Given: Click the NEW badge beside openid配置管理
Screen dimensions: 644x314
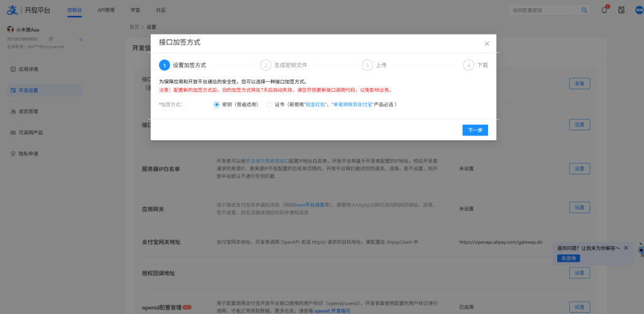Looking at the screenshot, I should tap(187, 307).
